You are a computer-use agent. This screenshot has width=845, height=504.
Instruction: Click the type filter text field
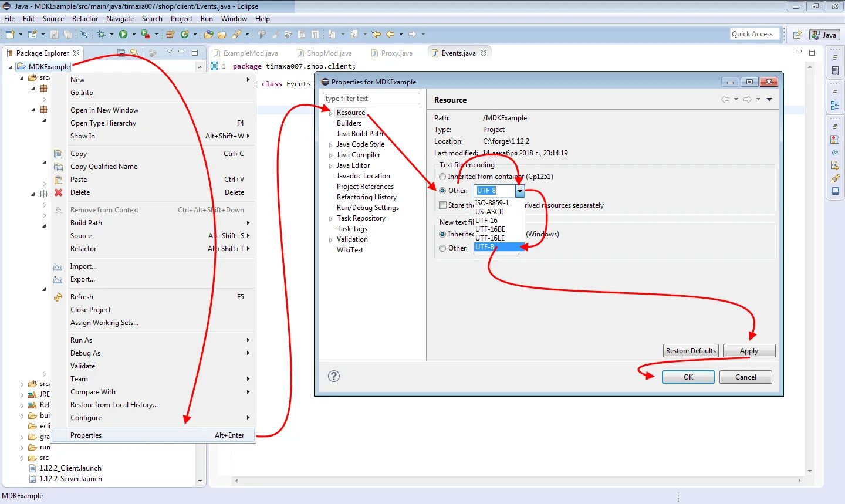pyautogui.click(x=371, y=99)
